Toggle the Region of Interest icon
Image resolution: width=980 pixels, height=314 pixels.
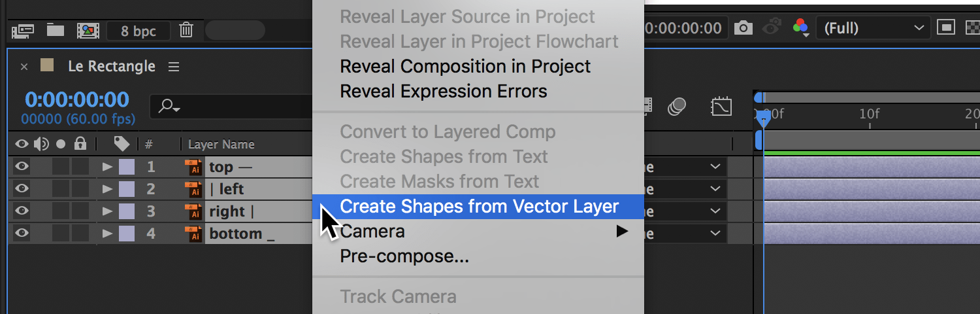pyautogui.click(x=945, y=27)
